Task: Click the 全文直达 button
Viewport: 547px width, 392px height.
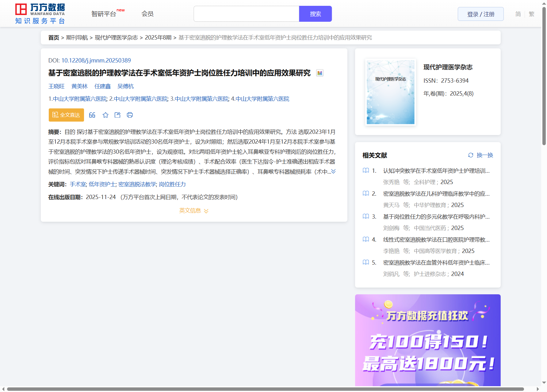Action: pyautogui.click(x=66, y=115)
